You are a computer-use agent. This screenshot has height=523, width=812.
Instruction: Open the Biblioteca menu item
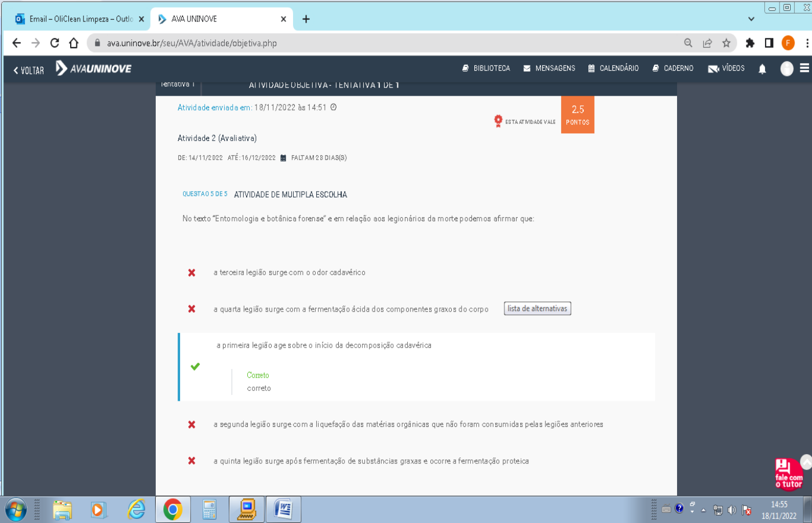point(486,68)
